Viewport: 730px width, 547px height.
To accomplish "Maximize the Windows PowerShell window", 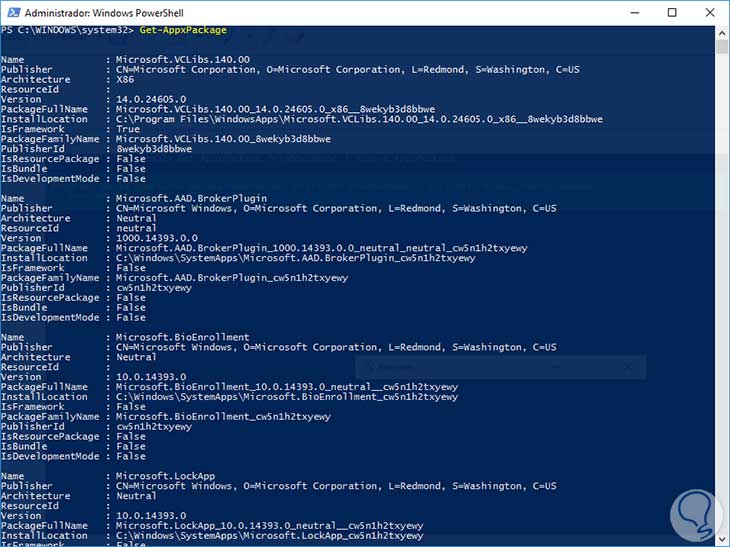I will click(x=672, y=13).
